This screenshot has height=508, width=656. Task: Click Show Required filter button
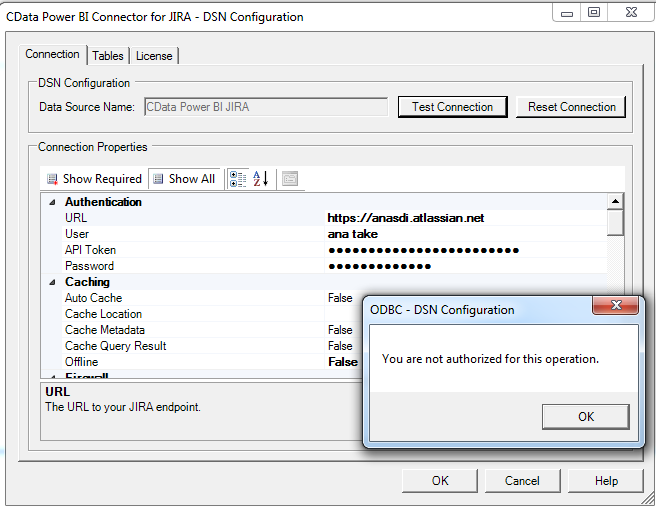click(x=95, y=179)
